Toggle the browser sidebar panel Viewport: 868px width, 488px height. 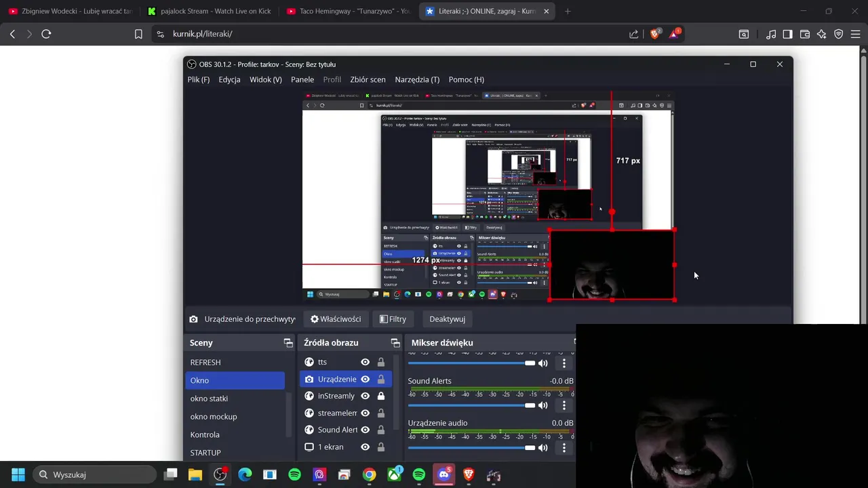[x=788, y=34]
